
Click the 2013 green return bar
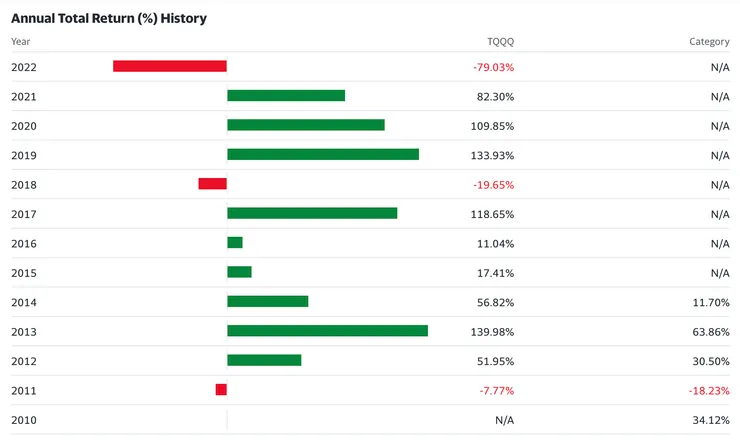click(x=327, y=331)
